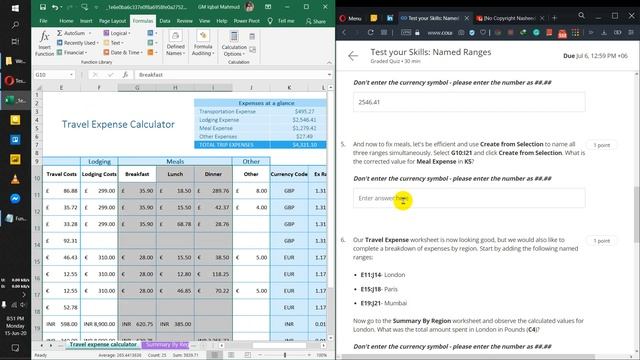640x360 pixels.
Task: Switch to the Summary By Region sheet tab
Action: [x=166, y=345]
